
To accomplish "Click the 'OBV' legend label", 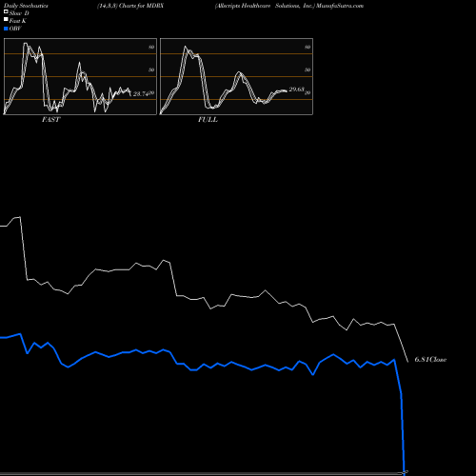I will pyautogui.click(x=15, y=29).
